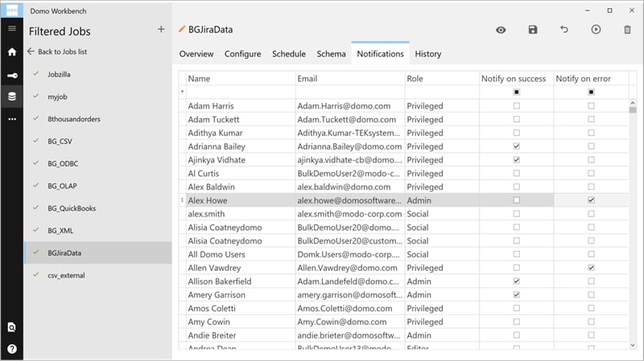Revert changes with the undo icon
Screen dimensions: 644x361
click(564, 30)
